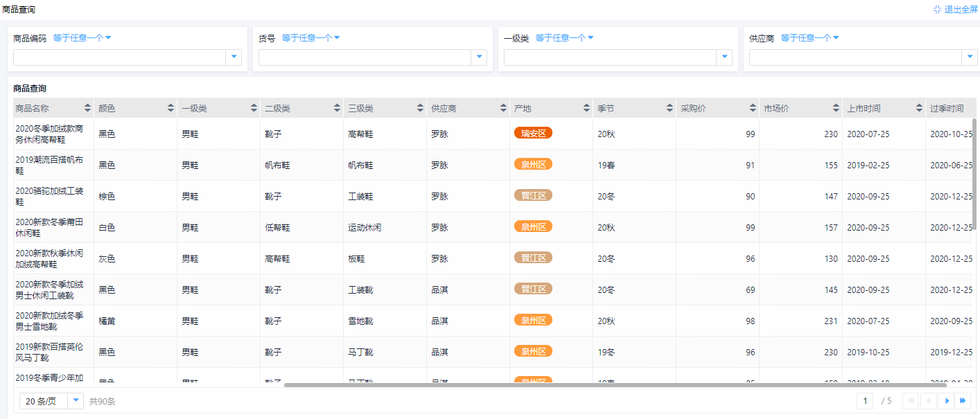
Task: Jump to the last page arrow
Action: click(962, 401)
